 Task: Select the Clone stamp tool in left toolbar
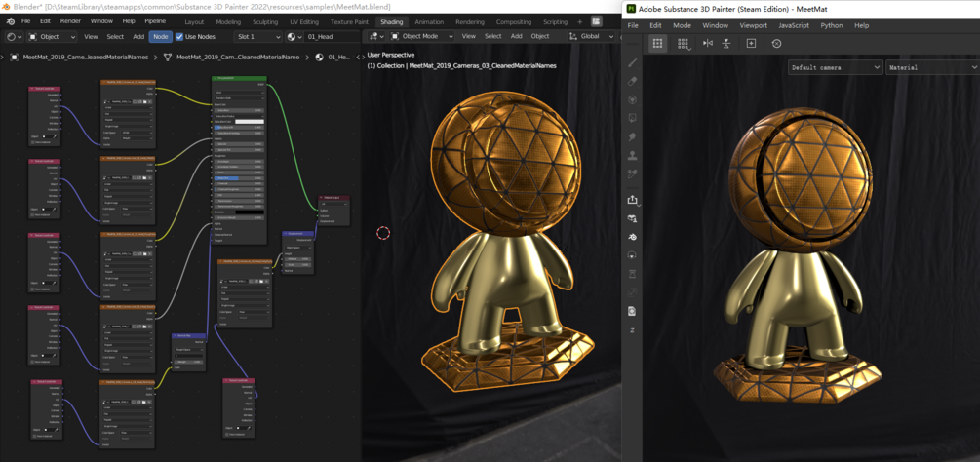point(632,154)
